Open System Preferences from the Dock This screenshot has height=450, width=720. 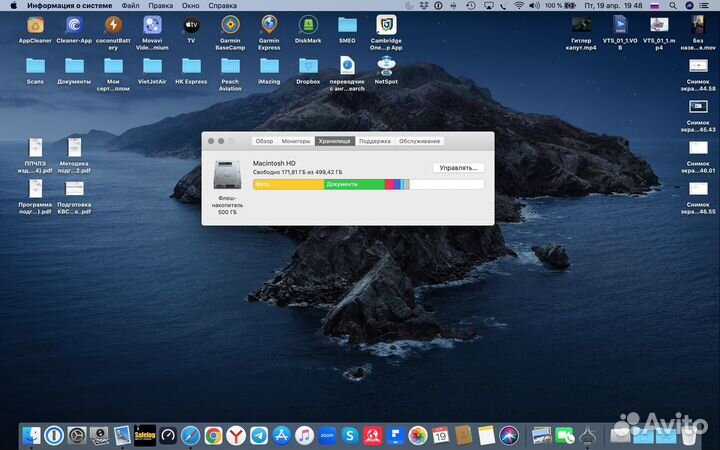(x=77, y=435)
